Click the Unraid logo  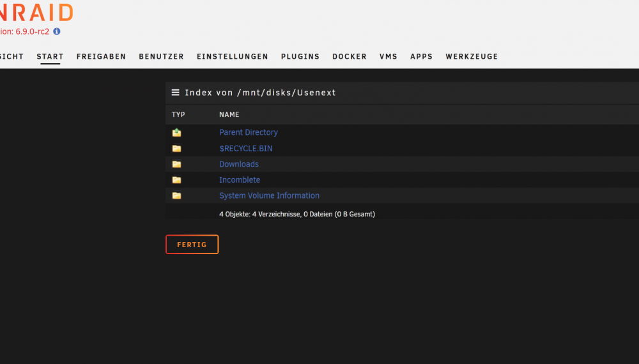(36, 12)
